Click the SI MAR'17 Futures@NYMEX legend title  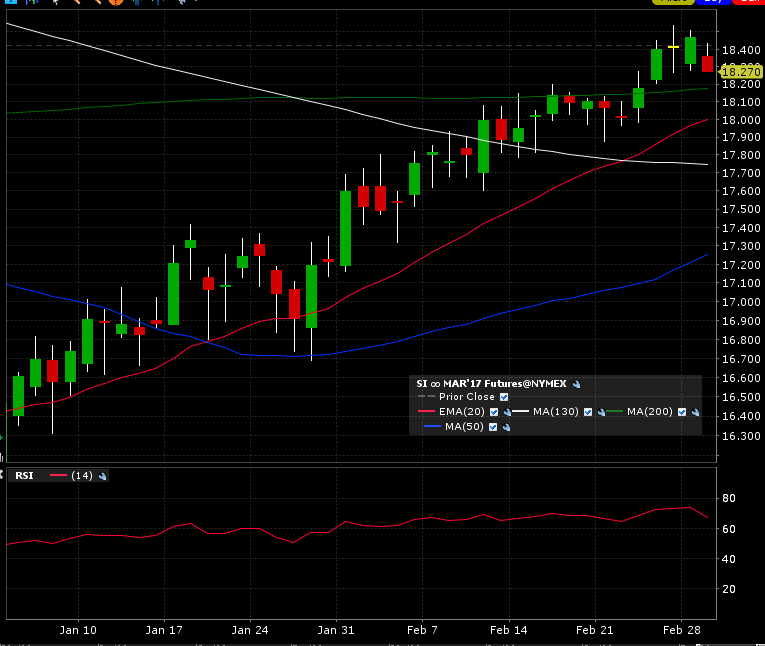coord(491,383)
